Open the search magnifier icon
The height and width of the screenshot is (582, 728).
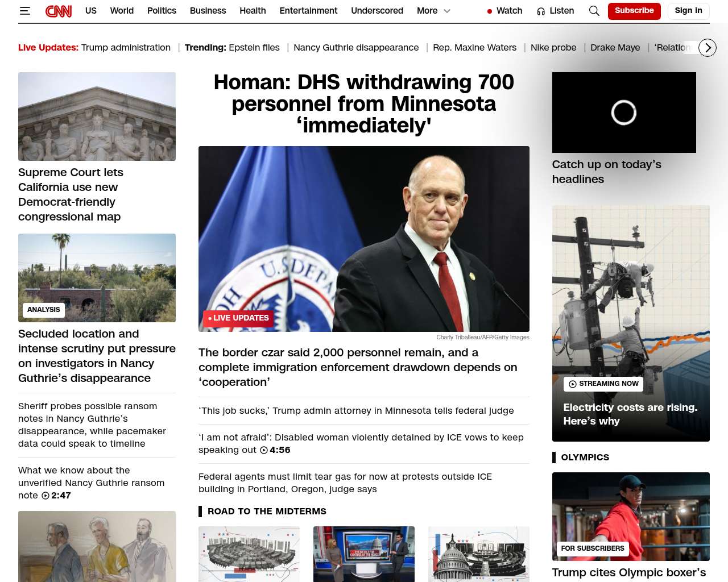594,11
